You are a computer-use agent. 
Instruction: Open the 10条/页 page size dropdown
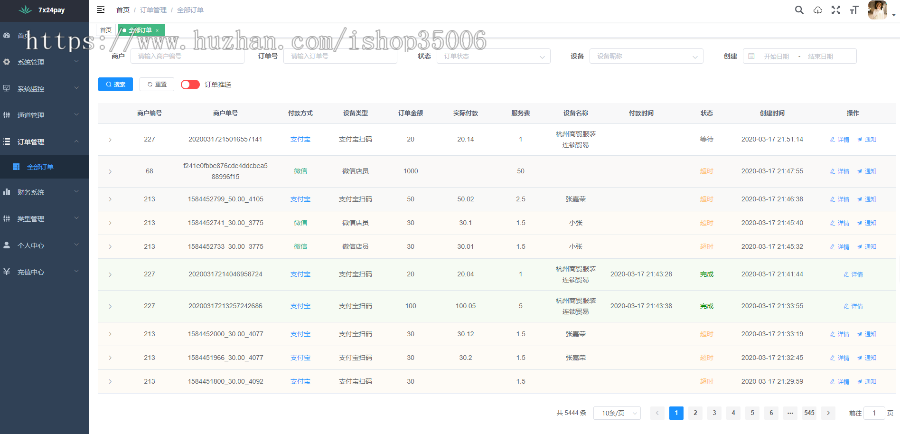[x=617, y=413]
